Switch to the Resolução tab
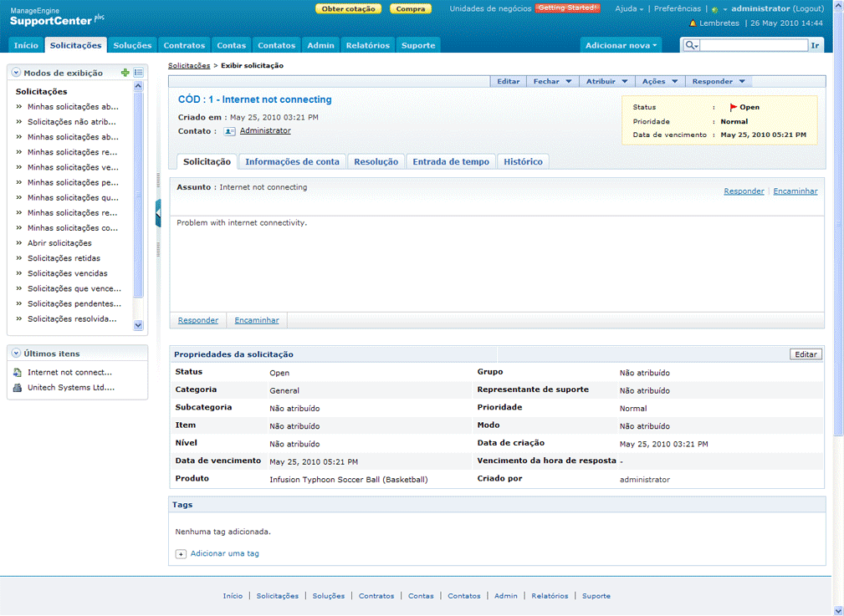 pyautogui.click(x=376, y=162)
